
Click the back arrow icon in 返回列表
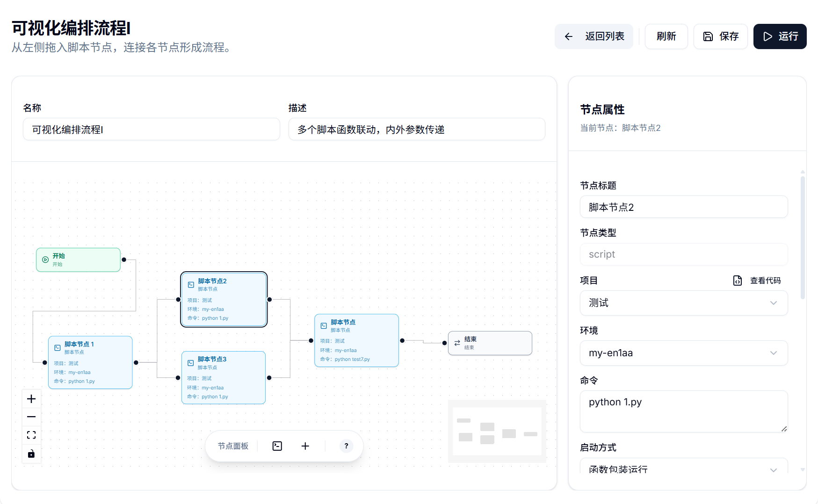[x=568, y=36]
